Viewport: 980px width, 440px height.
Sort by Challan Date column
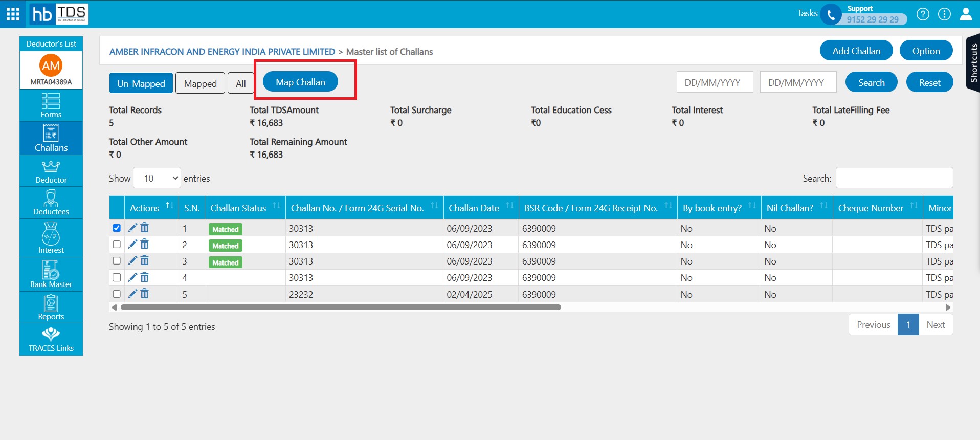click(481, 208)
